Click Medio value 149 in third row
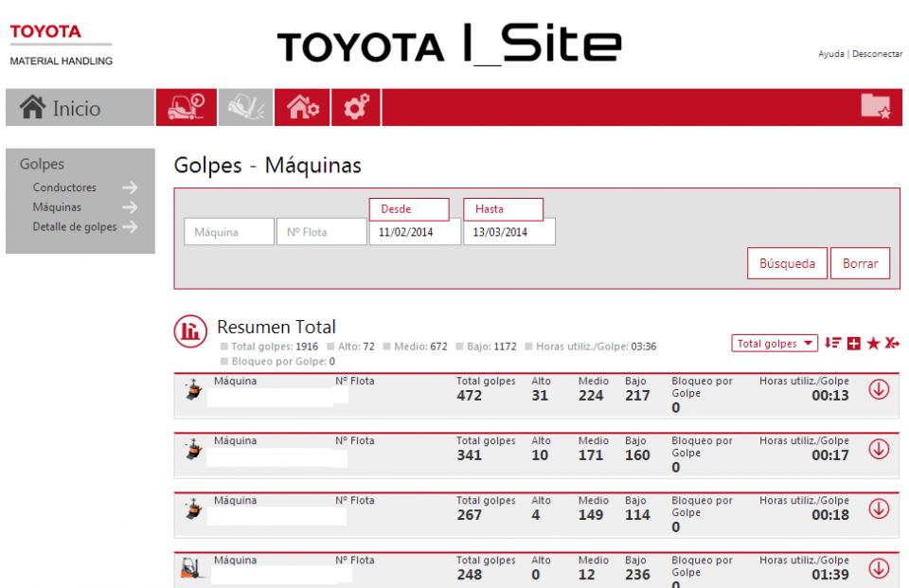Viewport: 909px width, 588px height. 591,515
